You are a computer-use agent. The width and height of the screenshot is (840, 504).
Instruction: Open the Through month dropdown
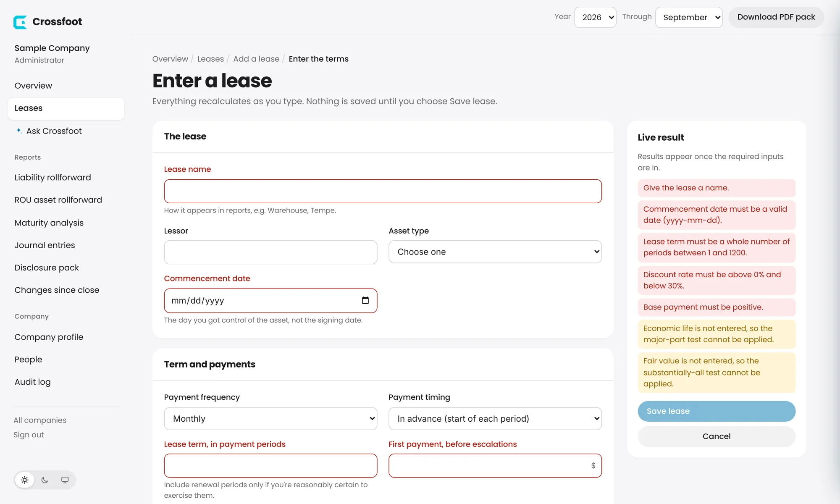689,17
